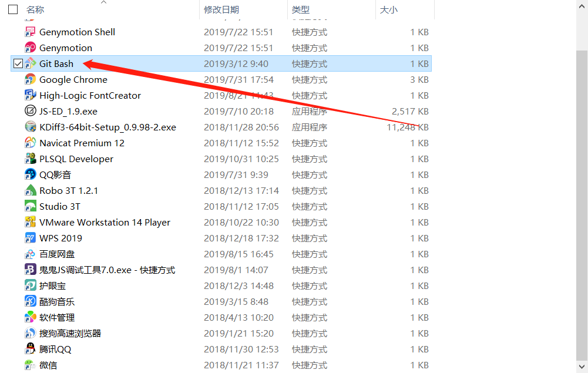Select the 搜狗高速浏览器 icon
Screen dimensions: 588x373
(x=30, y=333)
